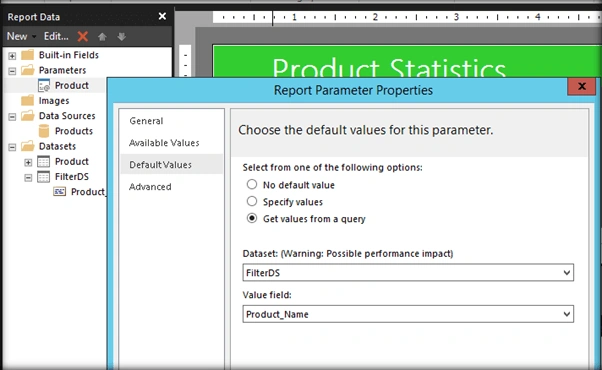Click the Edit... button in Report Data
Screen dimensions: 602x370
[56, 36]
